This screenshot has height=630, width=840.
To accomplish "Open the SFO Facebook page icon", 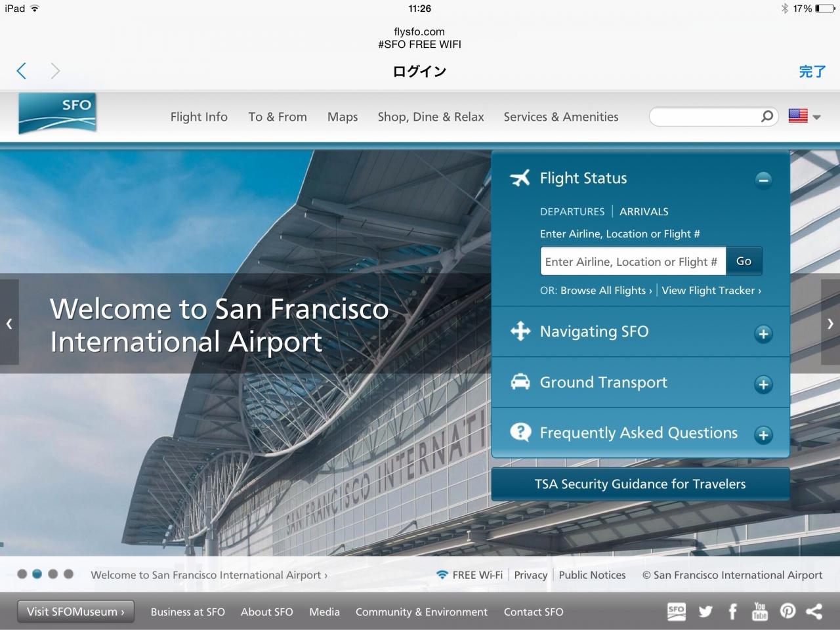I will pos(733,612).
